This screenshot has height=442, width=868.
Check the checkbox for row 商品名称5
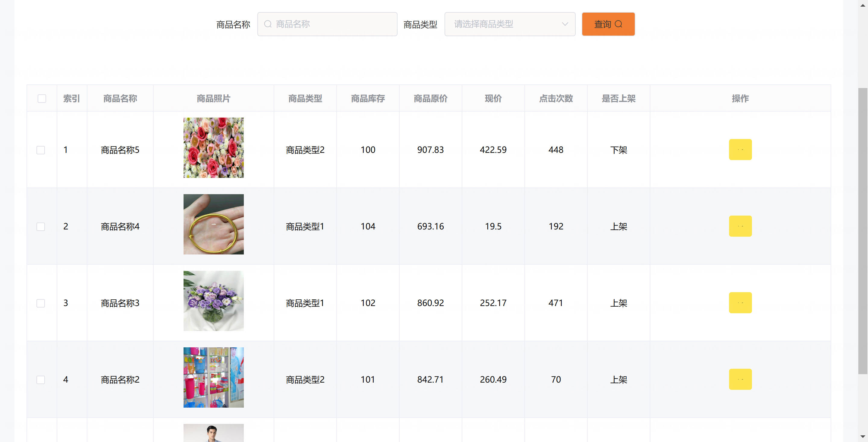pyautogui.click(x=41, y=150)
